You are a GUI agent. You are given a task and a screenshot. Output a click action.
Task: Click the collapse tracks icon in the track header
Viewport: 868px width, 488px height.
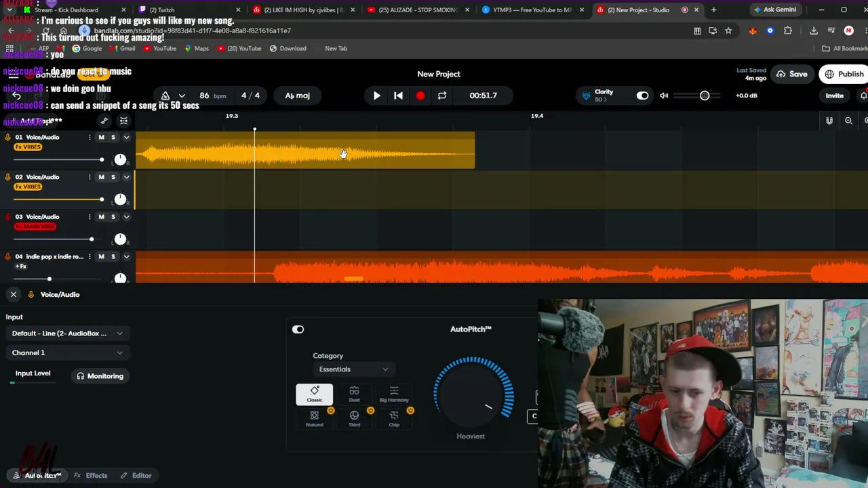pos(123,121)
